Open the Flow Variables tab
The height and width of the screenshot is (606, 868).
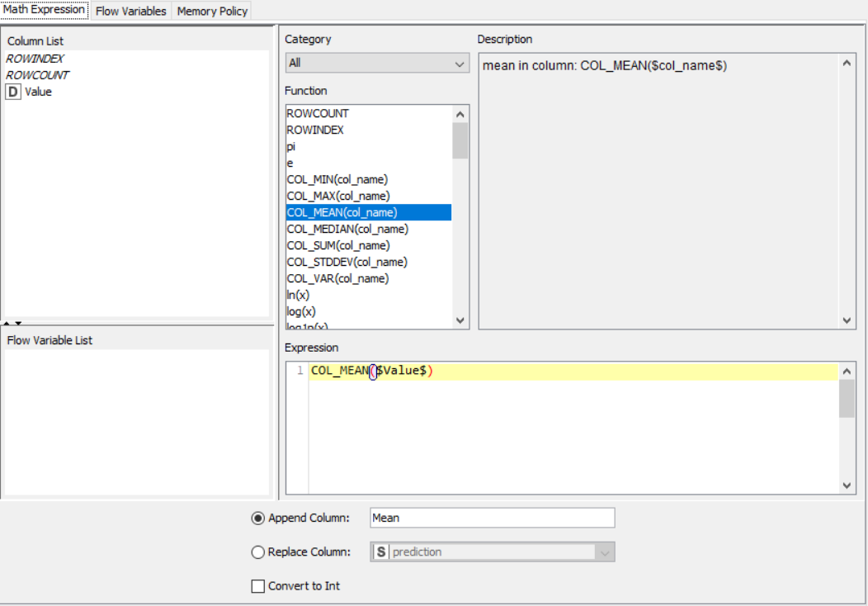(x=130, y=11)
